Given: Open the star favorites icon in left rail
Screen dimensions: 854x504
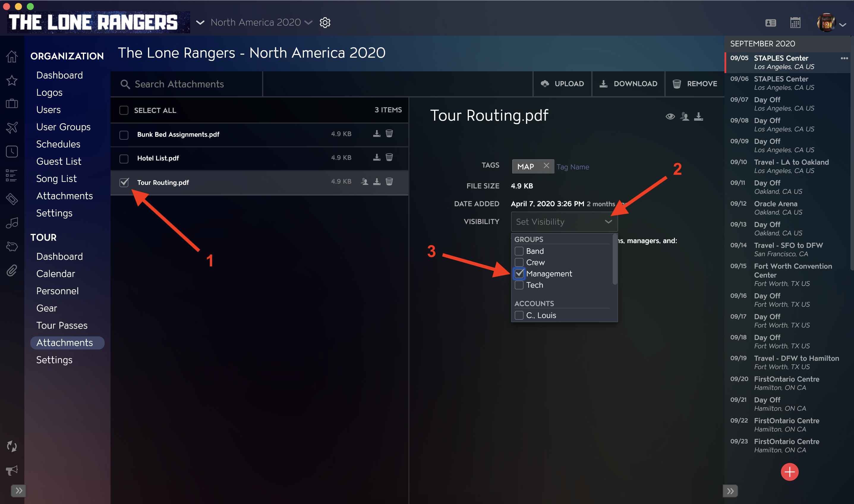Looking at the screenshot, I should click(12, 81).
